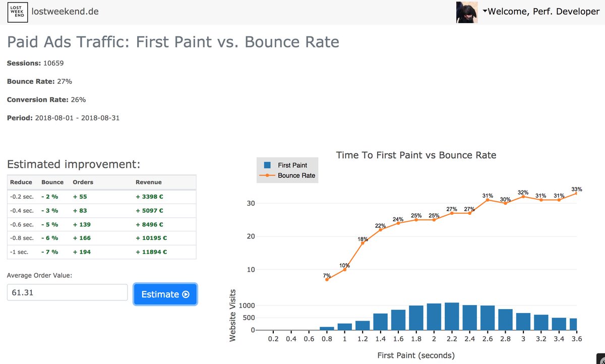Viewport: 605px width, 364px height.
Task: Click the + 194 orders cell
Action: 82,252
